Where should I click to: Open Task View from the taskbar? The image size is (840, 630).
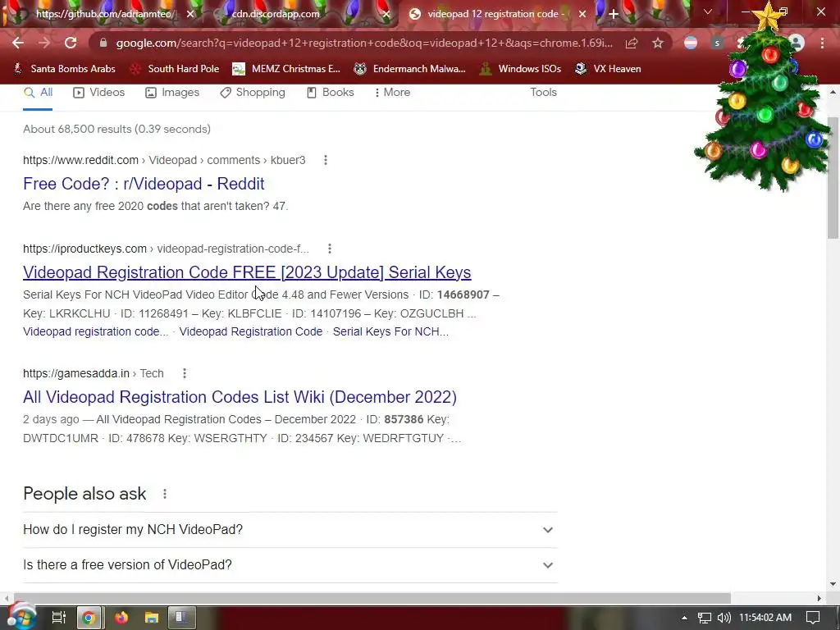point(58,618)
